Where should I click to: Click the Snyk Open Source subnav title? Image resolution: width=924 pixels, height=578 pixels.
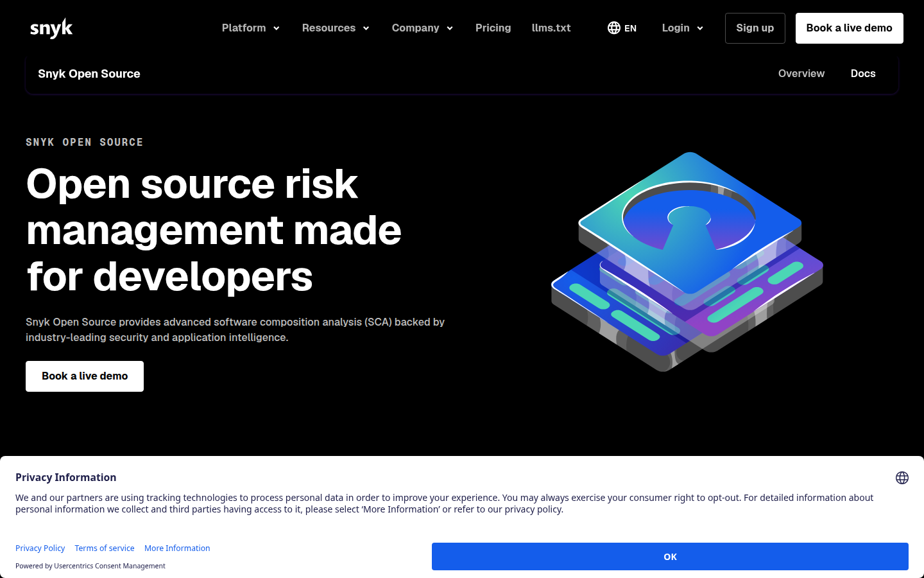[x=89, y=74]
